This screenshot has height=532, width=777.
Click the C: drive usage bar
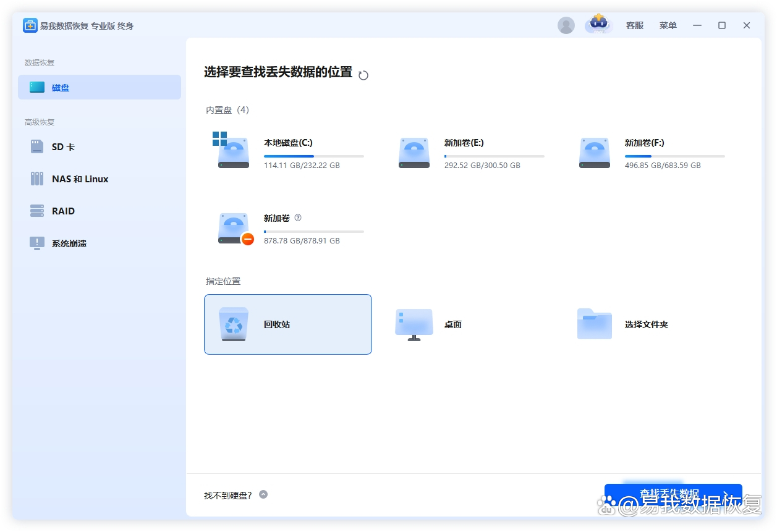pos(314,156)
